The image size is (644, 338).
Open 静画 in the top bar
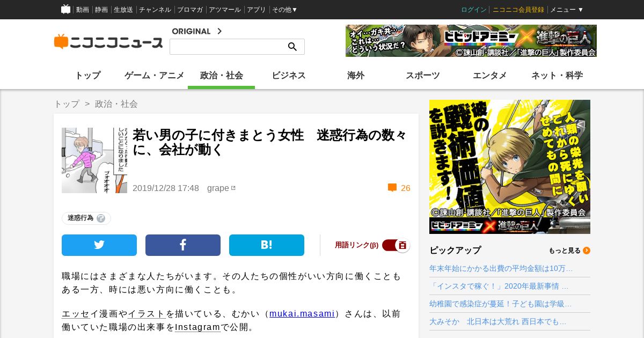(101, 10)
